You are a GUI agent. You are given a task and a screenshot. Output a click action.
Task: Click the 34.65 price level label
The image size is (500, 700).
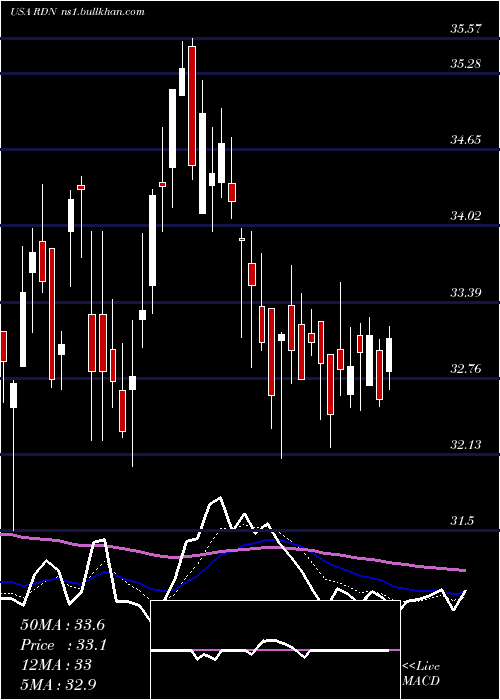(466, 140)
